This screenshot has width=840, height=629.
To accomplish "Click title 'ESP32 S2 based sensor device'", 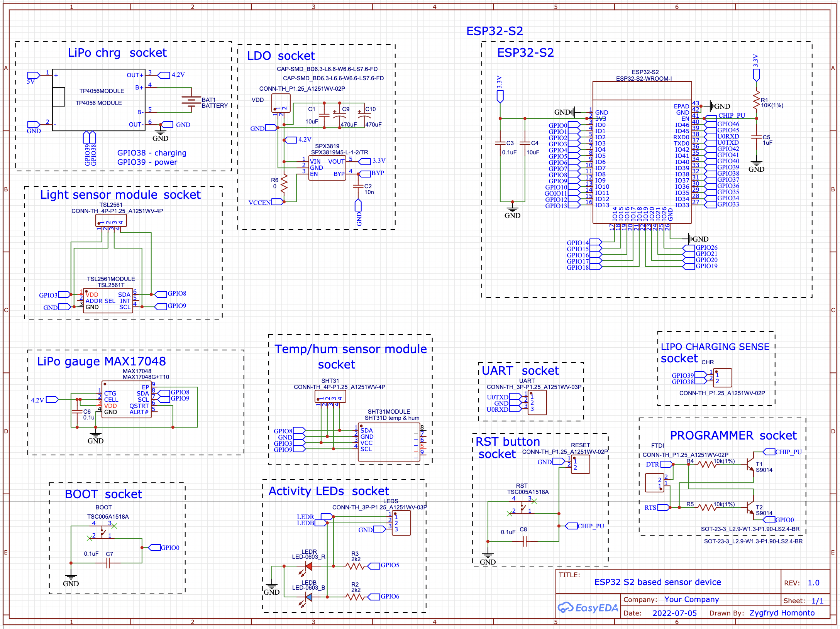I will (x=657, y=582).
